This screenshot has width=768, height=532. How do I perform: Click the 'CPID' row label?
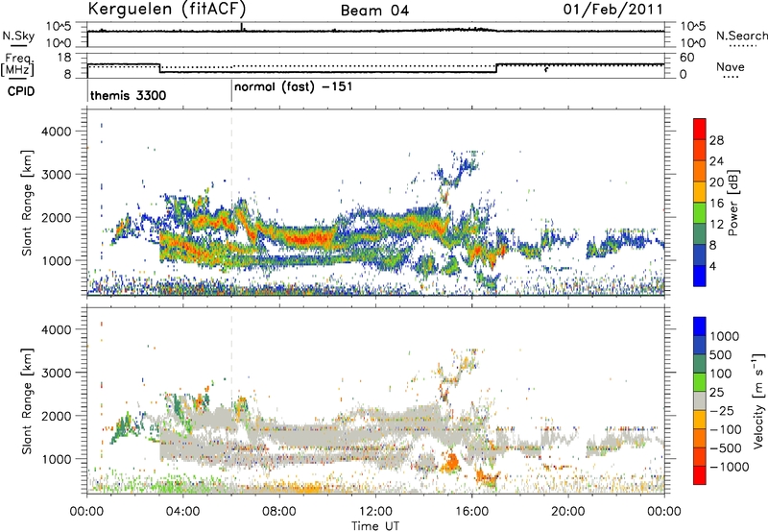(x=21, y=91)
